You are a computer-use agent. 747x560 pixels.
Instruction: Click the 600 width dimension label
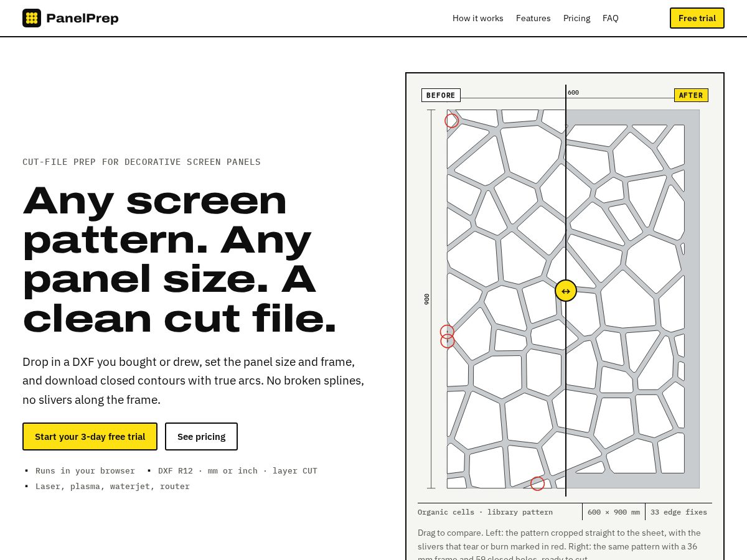[573, 93]
